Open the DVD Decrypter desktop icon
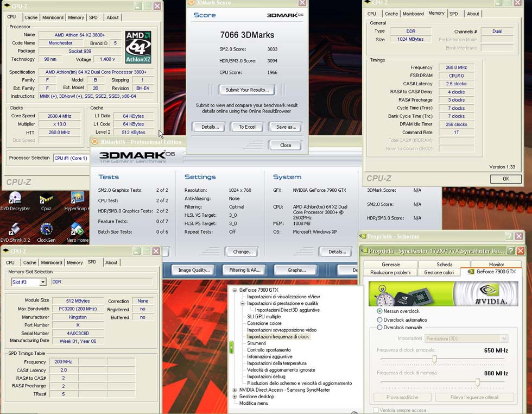 [15, 201]
